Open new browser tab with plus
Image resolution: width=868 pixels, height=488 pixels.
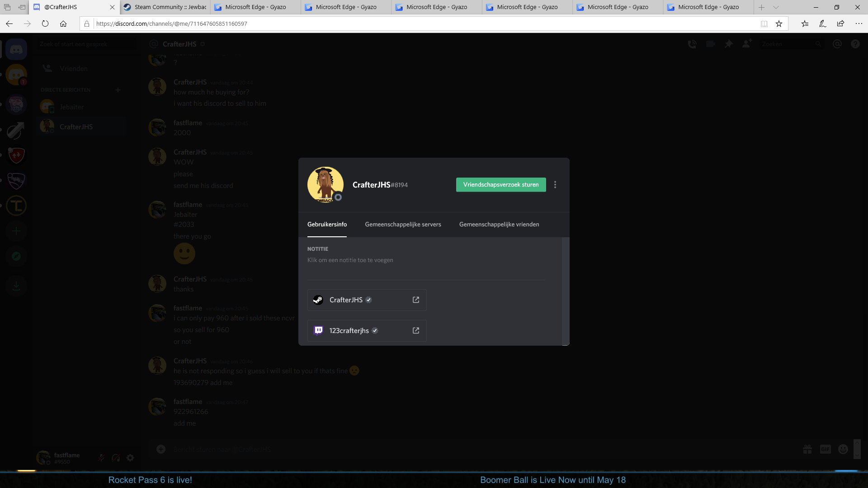click(x=762, y=7)
